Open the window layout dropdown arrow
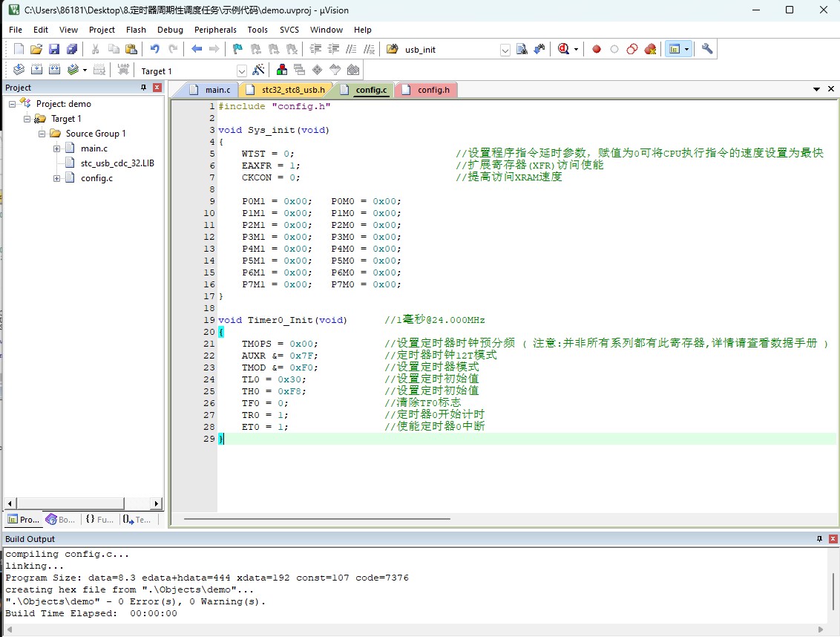840x637 pixels. pos(687,49)
